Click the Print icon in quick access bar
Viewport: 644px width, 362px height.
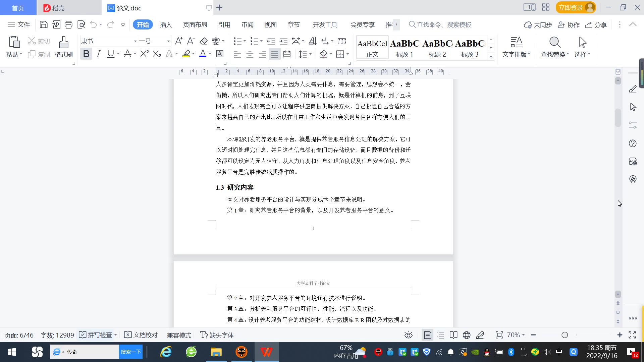point(68,24)
